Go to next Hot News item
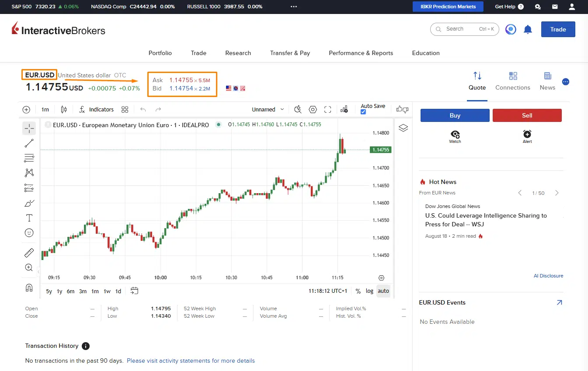The height and width of the screenshot is (371, 588). (557, 193)
